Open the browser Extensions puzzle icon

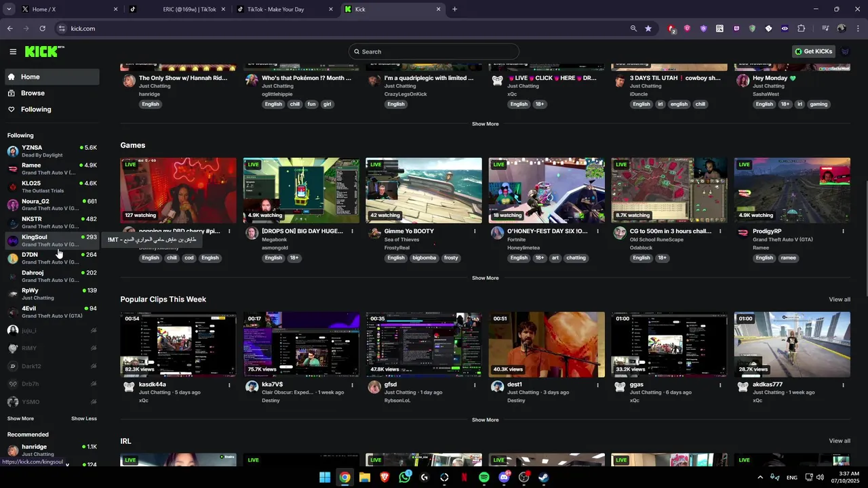tap(801, 28)
